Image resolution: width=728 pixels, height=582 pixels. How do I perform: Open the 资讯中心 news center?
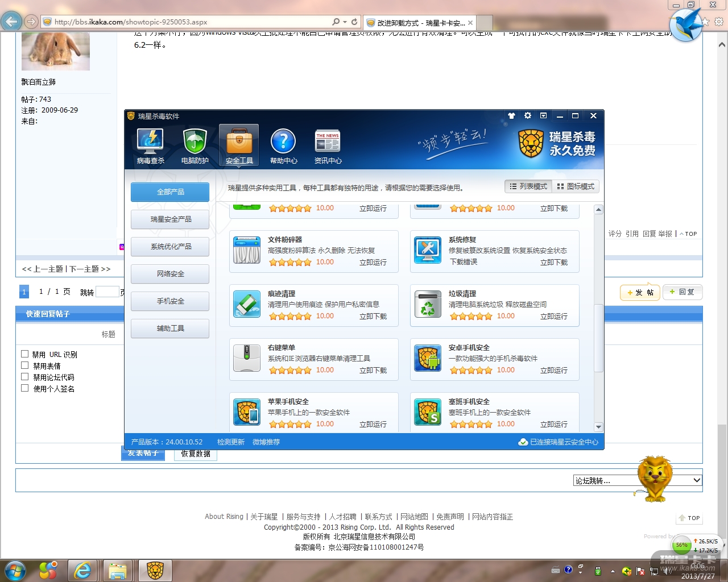point(328,146)
